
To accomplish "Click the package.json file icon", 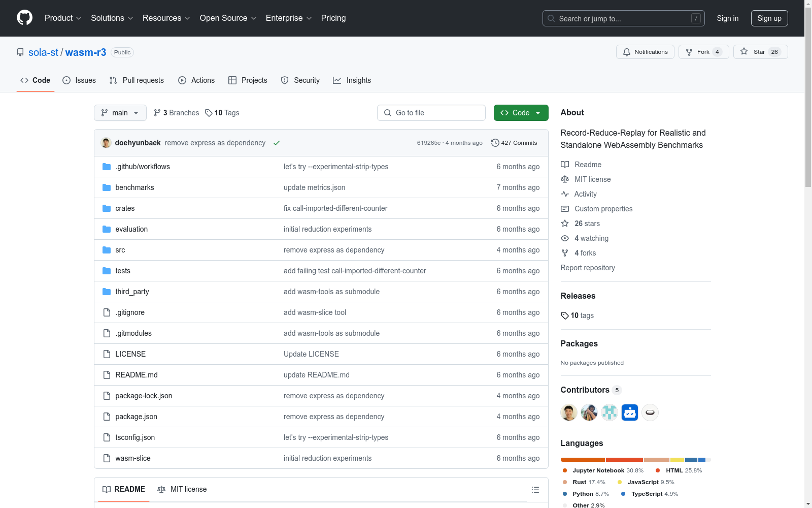I will 107,417.
